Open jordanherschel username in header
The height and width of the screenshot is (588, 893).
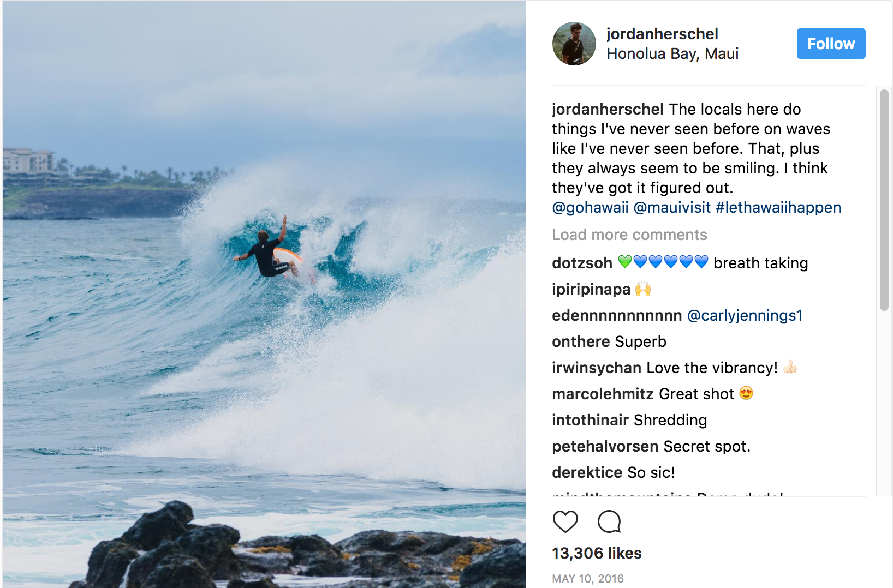[662, 34]
